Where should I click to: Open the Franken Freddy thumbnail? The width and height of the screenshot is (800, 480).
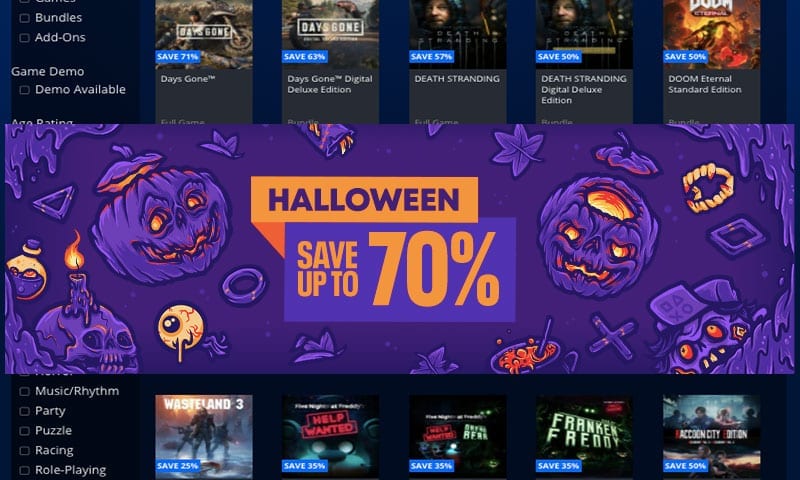tap(584, 436)
